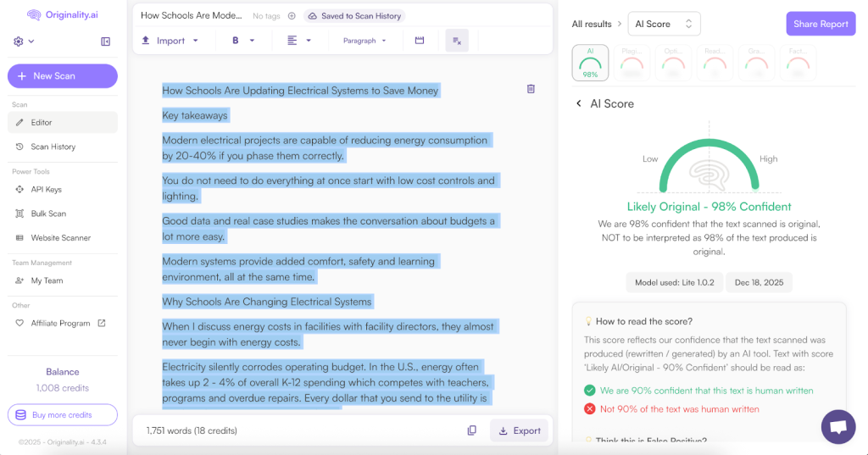Select Bulk Scan from the sidebar
868x455 pixels.
[48, 214]
